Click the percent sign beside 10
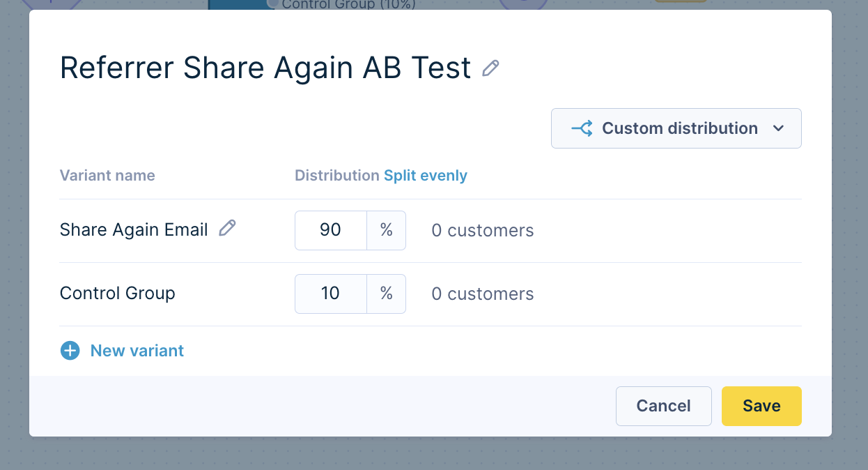Screen dimensions: 868x470 [x=386, y=294]
